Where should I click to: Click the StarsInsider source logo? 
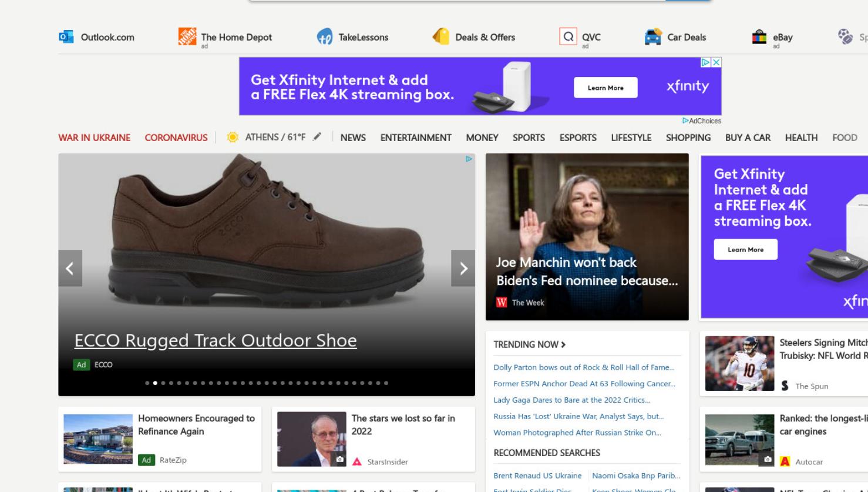point(357,462)
